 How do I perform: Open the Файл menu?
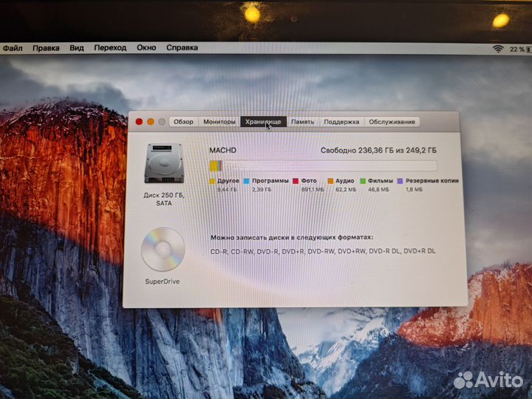click(x=13, y=48)
